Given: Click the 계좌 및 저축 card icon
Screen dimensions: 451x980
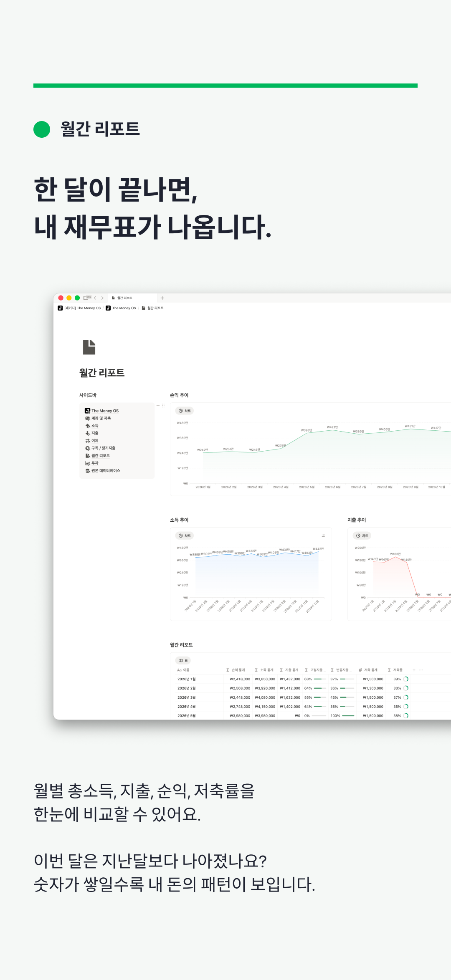Looking at the screenshot, I should click(88, 418).
